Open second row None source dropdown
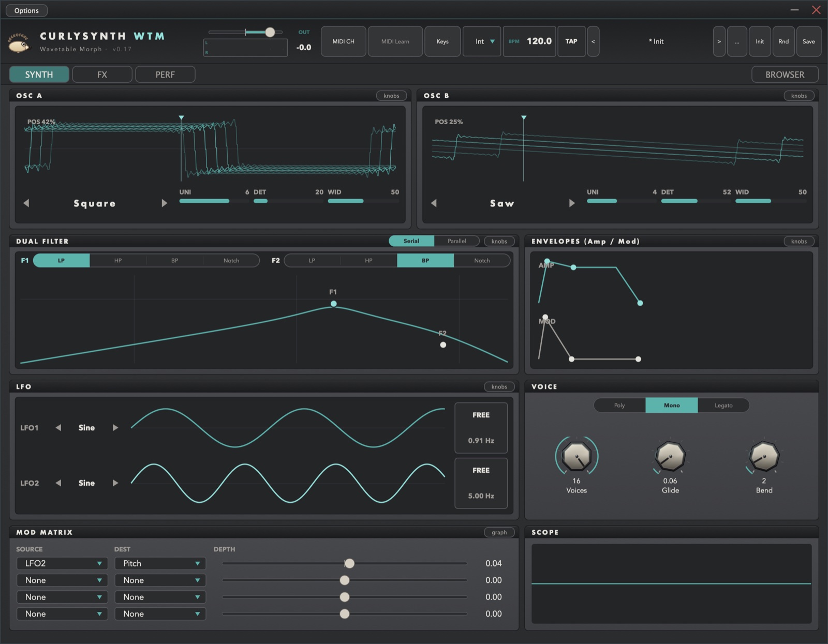This screenshot has height=644, width=828. click(x=62, y=580)
